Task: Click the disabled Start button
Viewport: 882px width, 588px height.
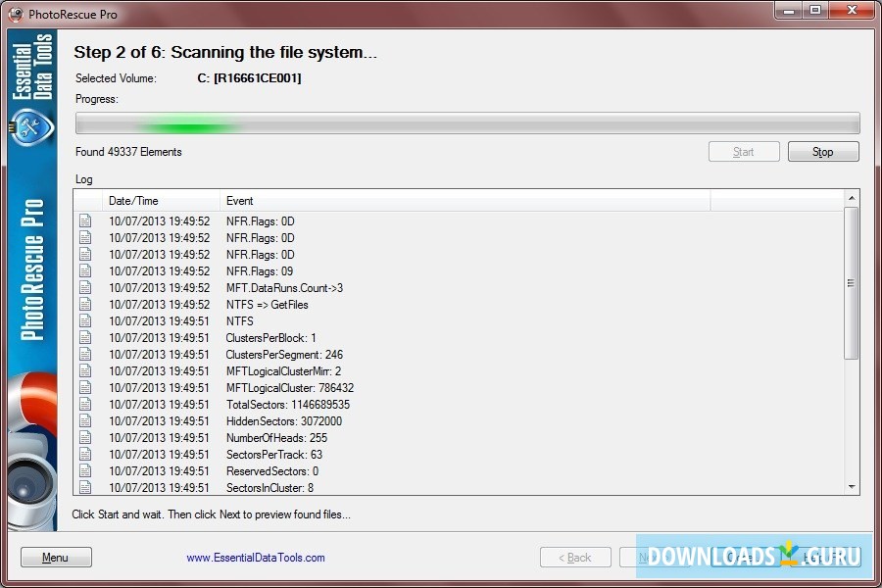Action: click(x=744, y=151)
